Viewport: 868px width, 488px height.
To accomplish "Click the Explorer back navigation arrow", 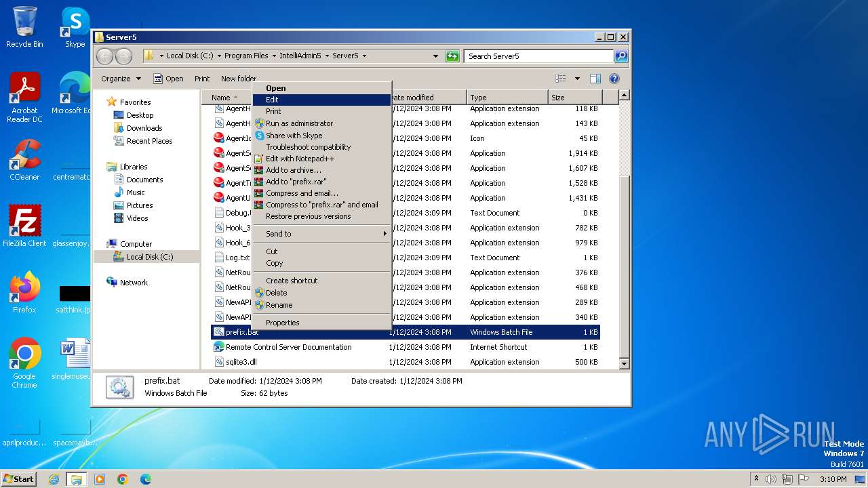I will (x=104, y=56).
